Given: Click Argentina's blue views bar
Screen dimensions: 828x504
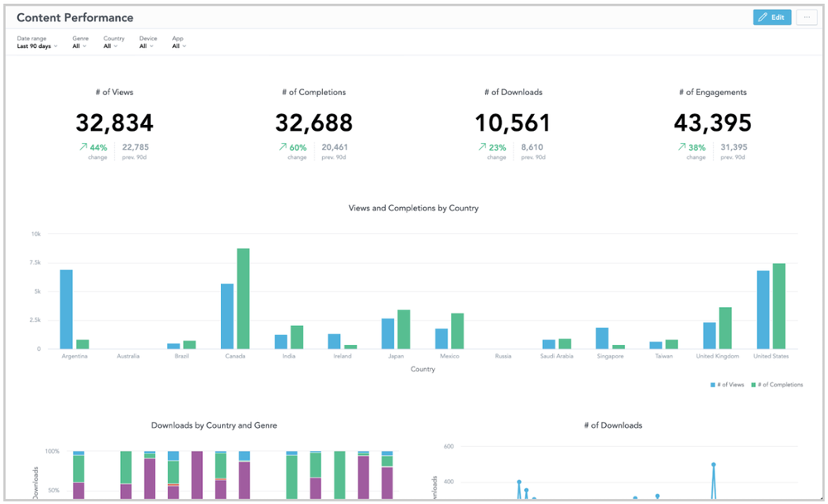Looking at the screenshot, I should tap(66, 310).
